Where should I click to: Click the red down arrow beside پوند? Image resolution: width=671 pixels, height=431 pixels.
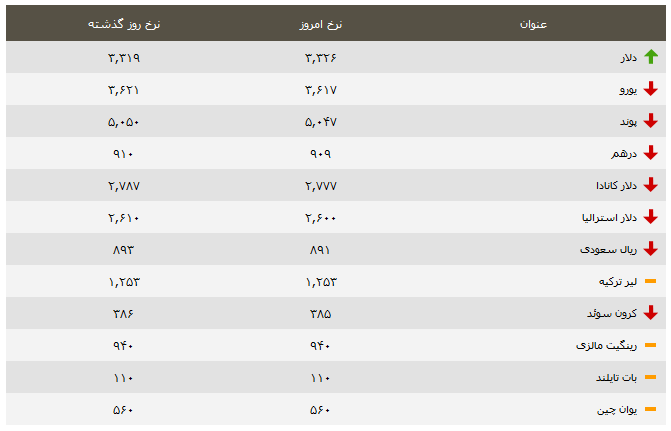pyautogui.click(x=650, y=121)
